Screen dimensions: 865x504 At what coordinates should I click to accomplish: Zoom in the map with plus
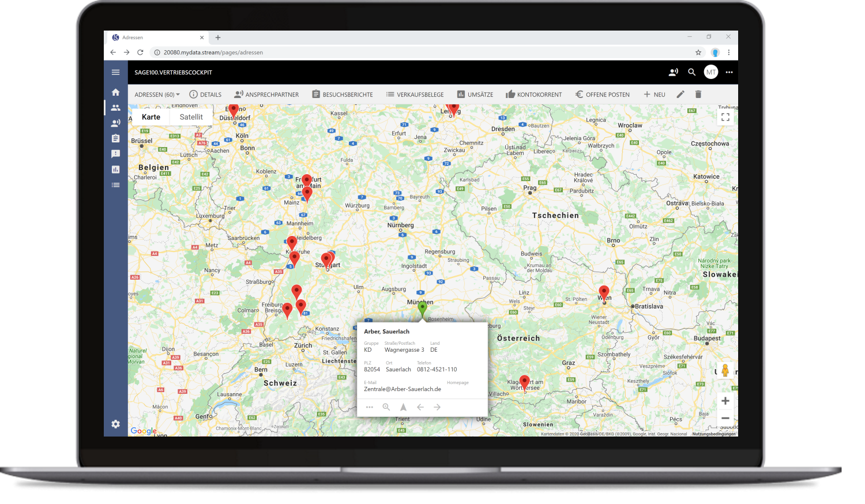click(x=725, y=401)
